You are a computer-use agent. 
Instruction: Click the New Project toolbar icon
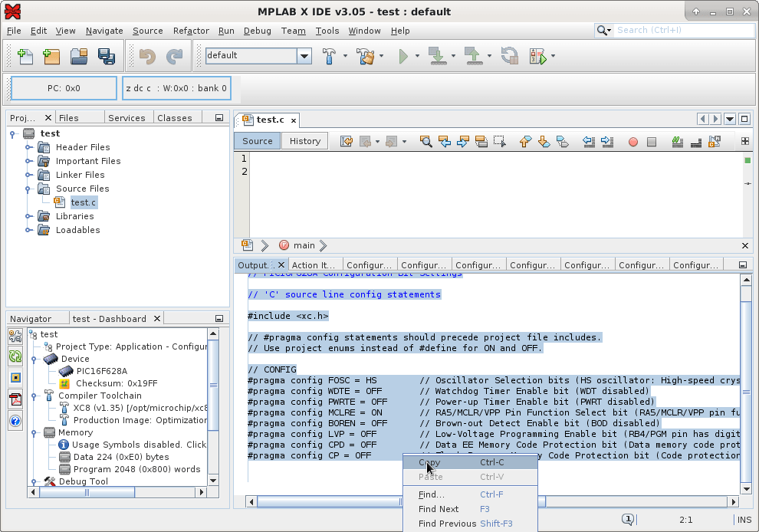click(x=51, y=56)
